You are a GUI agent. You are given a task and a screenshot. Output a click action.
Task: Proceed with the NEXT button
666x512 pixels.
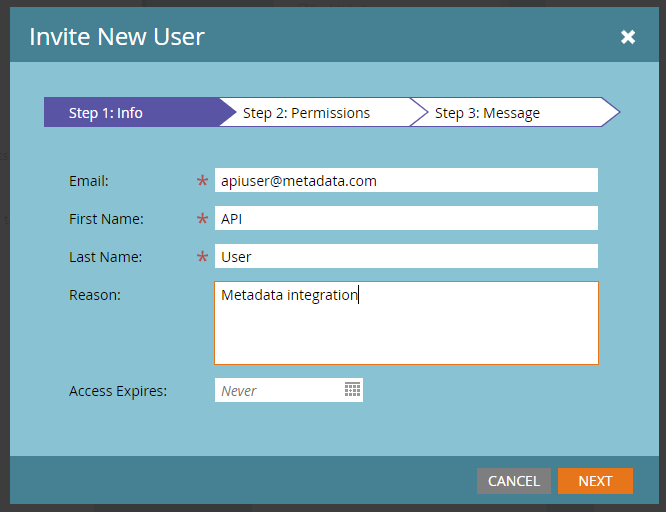(x=595, y=481)
